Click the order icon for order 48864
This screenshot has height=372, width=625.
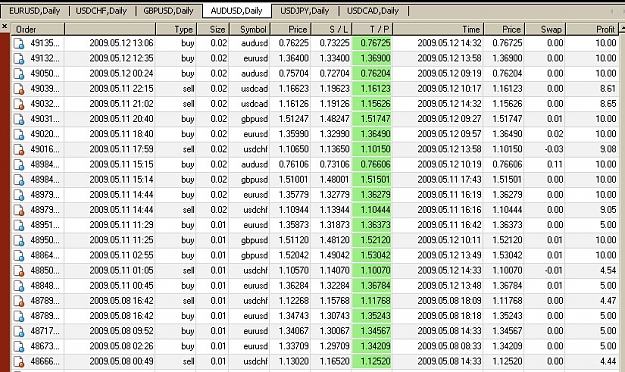tap(19, 255)
